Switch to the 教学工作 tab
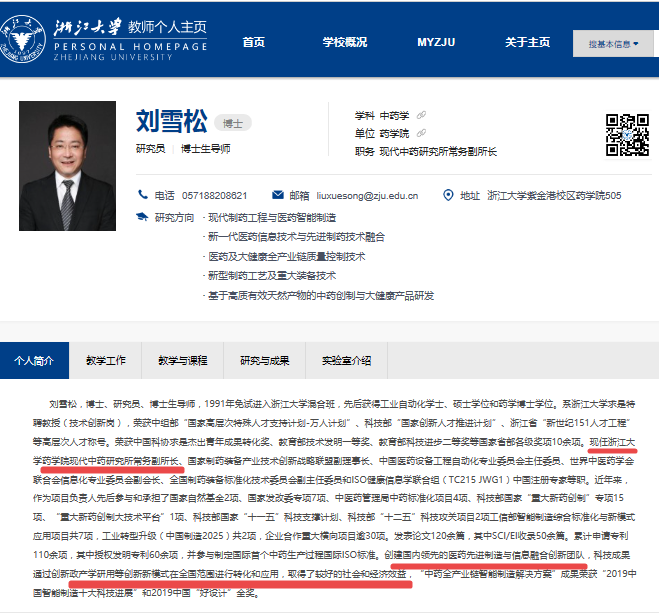 [x=104, y=360]
